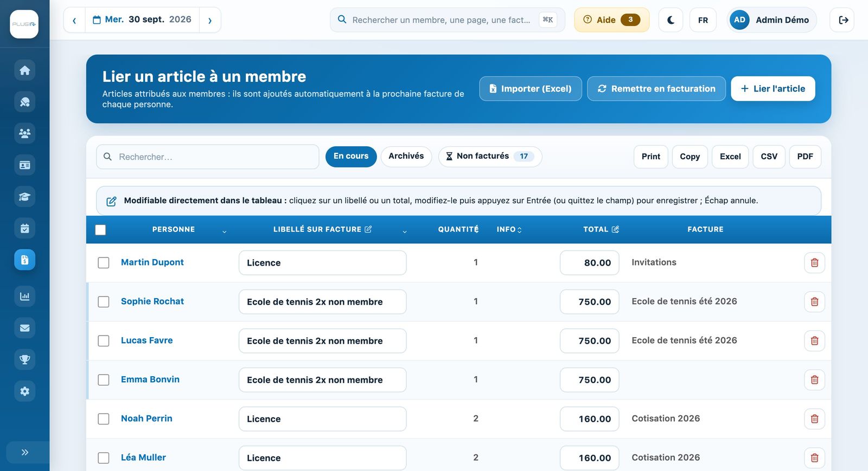Open the members group icon in sidebar
This screenshot has width=868, height=471.
tap(25, 133)
